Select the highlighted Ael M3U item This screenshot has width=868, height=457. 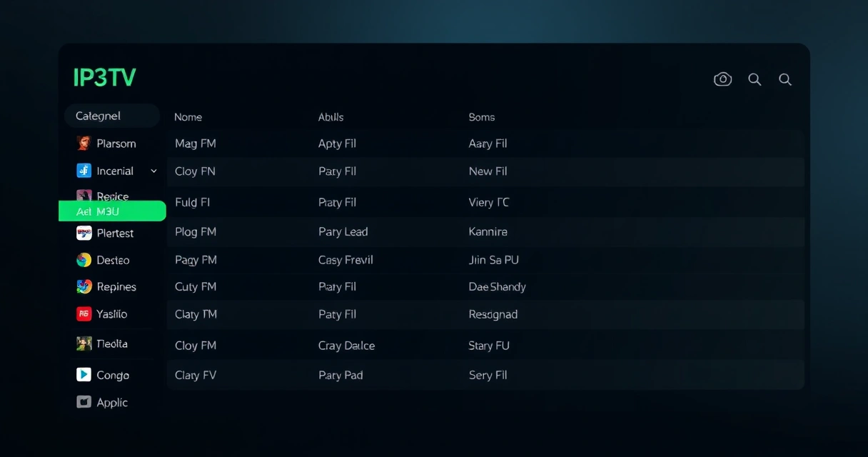point(112,211)
